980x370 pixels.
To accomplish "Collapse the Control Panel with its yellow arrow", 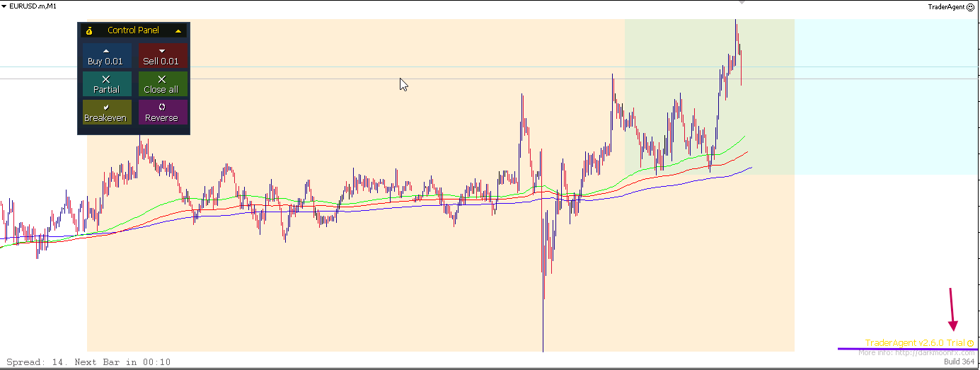I will coord(178,31).
